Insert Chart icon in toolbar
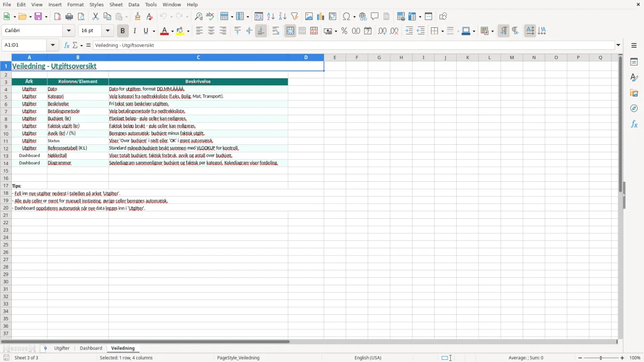Screen dimensions: 644x362 click(321, 16)
